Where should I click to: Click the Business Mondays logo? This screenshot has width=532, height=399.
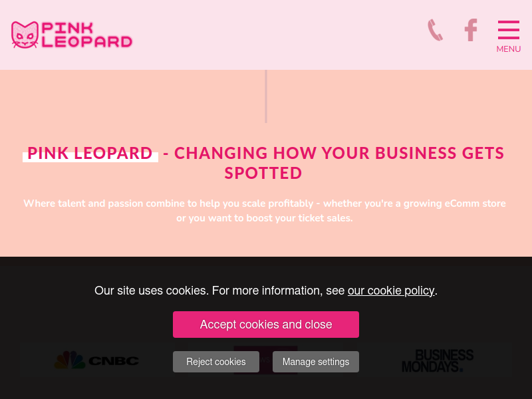point(438,360)
